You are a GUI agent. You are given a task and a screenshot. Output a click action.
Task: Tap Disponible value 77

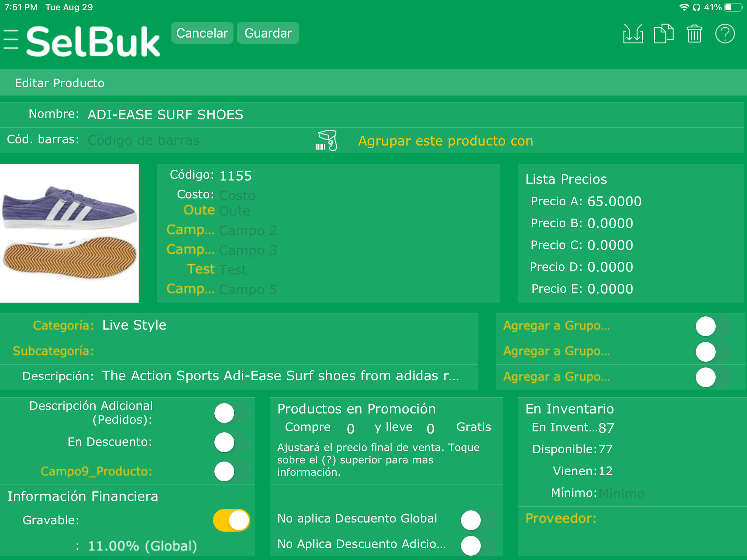tap(606, 449)
